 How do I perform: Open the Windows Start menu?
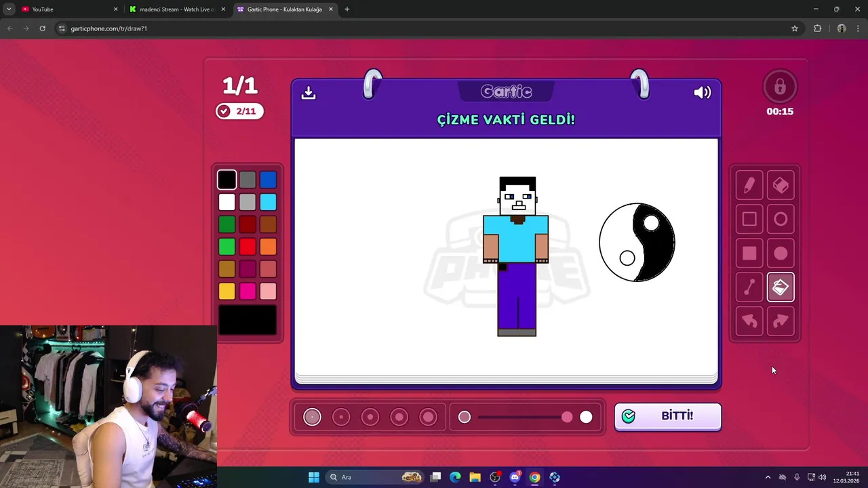(313, 477)
